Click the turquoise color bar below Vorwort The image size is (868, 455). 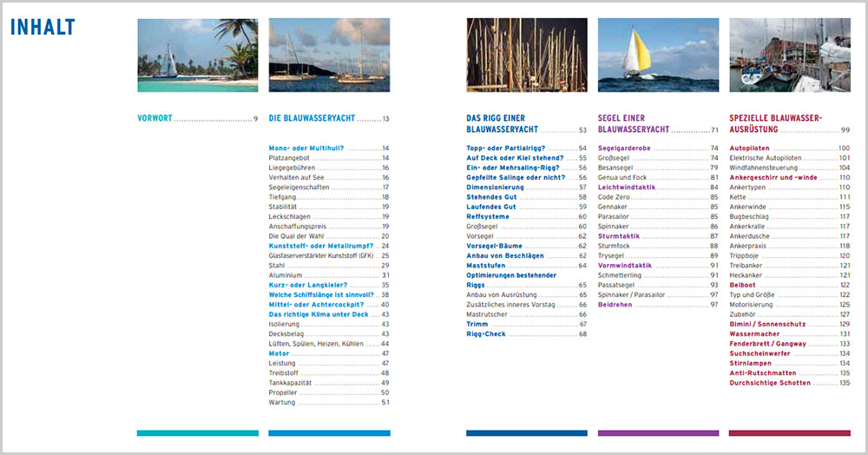(198, 432)
